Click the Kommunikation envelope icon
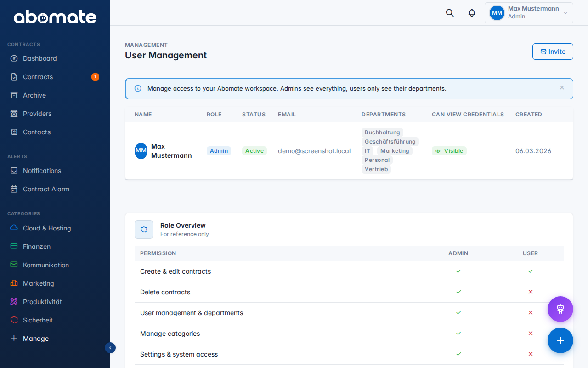The image size is (588, 368). point(14,265)
